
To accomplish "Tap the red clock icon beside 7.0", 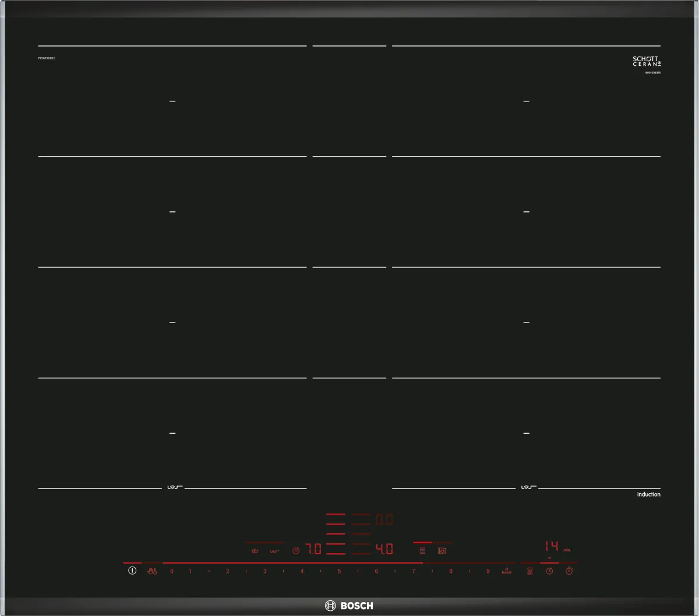I will point(296,551).
